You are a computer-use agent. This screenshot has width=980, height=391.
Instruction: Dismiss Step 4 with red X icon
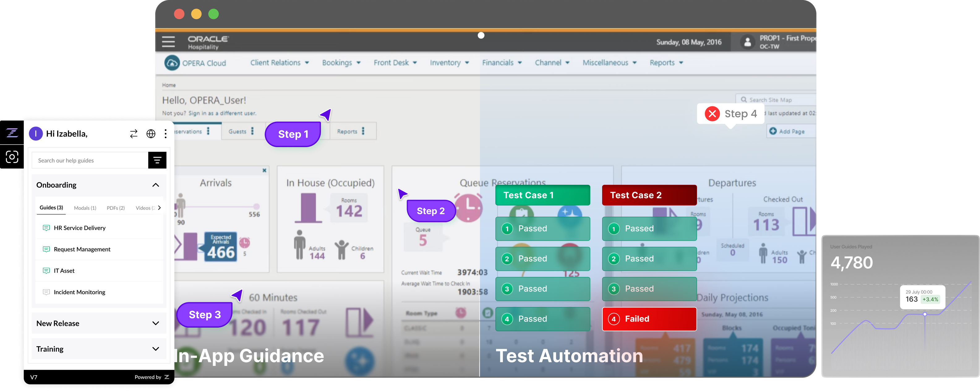pyautogui.click(x=712, y=114)
